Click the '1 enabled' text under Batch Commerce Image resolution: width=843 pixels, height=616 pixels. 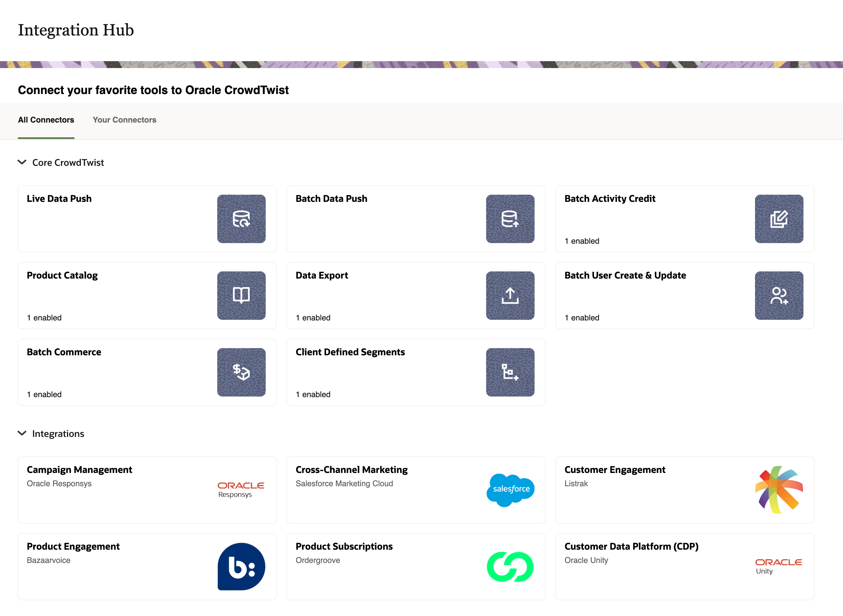[44, 395]
